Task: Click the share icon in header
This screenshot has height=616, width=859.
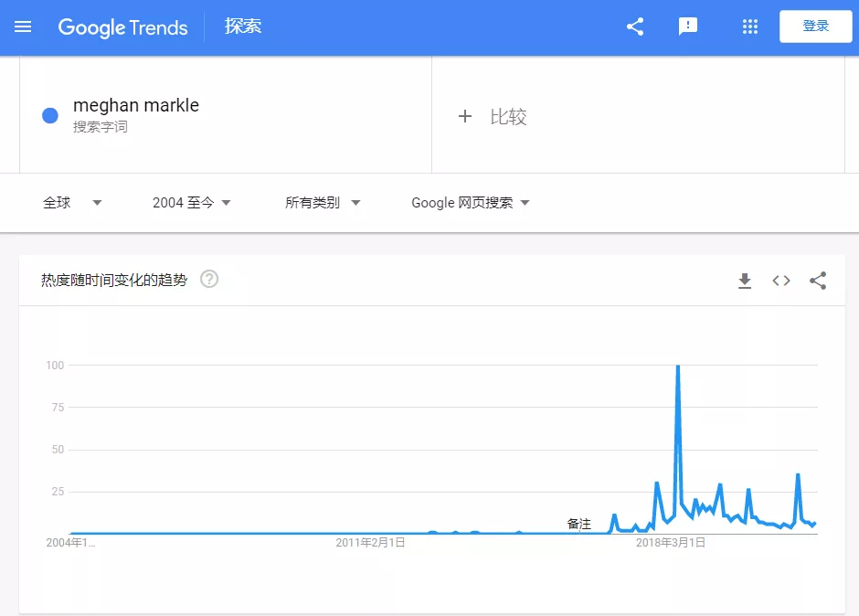Action: (635, 27)
